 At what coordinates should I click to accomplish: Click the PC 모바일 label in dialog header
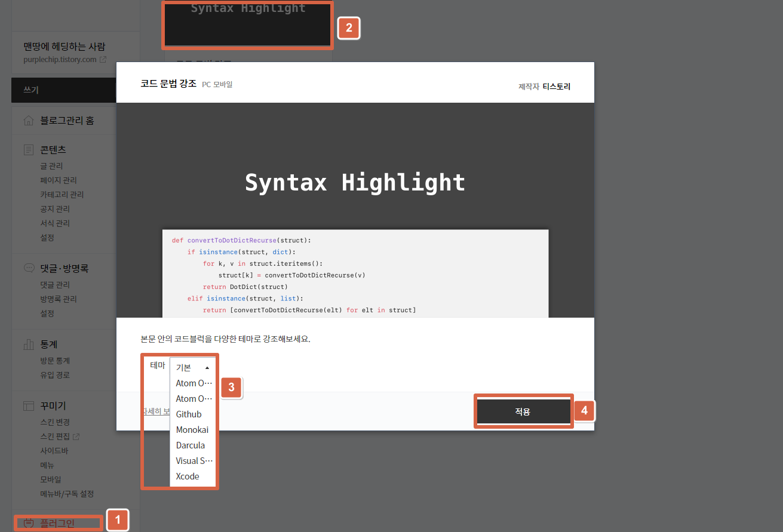point(217,84)
